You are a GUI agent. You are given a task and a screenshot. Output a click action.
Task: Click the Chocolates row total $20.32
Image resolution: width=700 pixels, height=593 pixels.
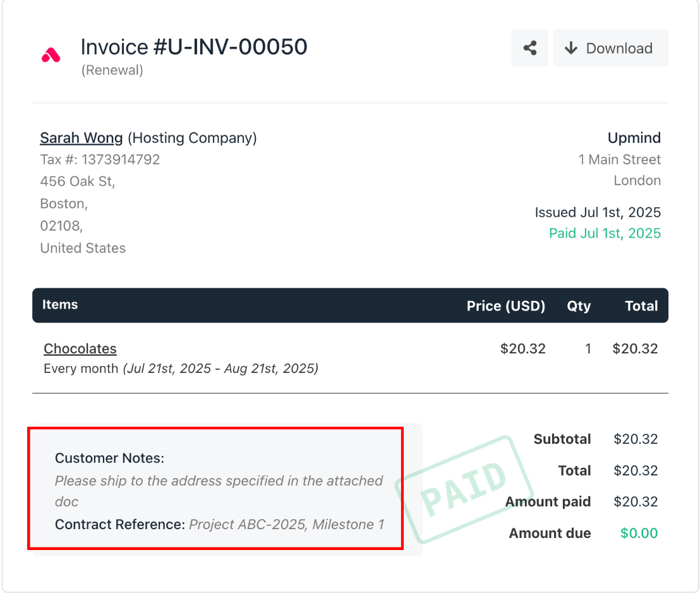[x=635, y=348]
